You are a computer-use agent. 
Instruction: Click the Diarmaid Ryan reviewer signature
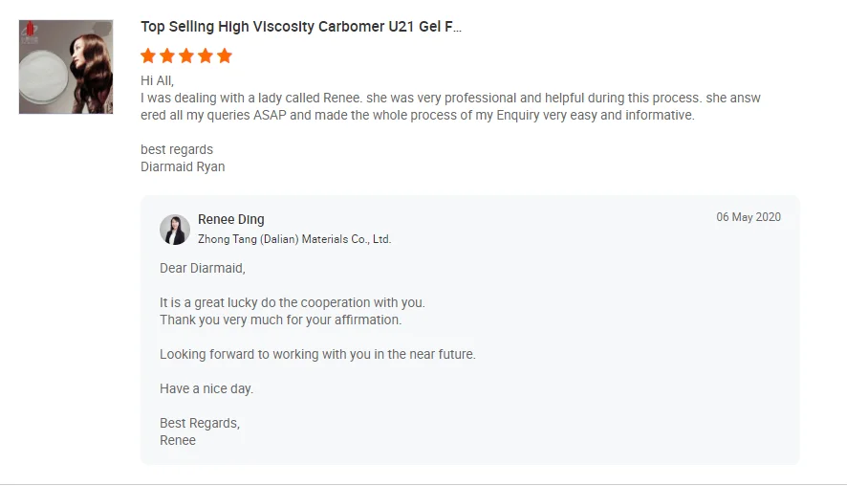(x=183, y=166)
